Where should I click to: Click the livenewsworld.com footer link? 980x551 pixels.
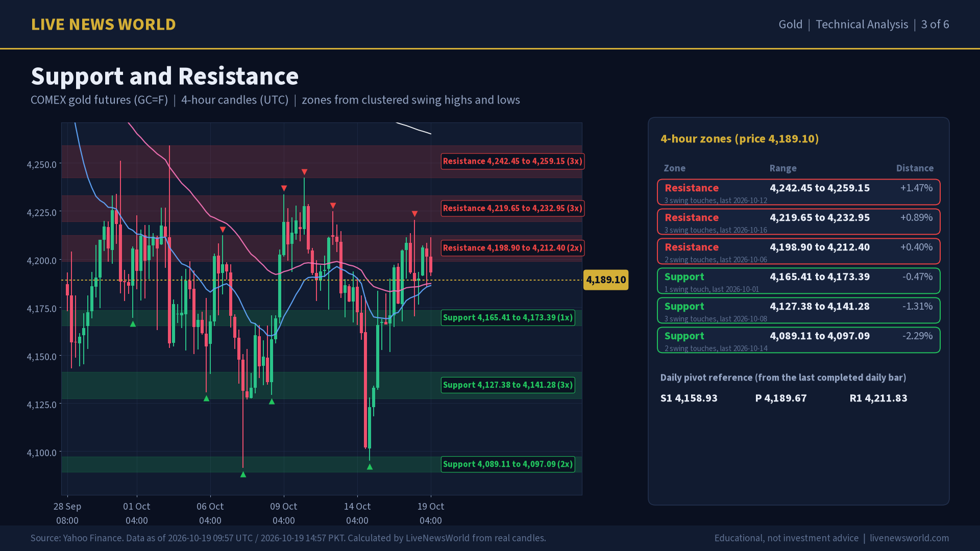click(910, 538)
